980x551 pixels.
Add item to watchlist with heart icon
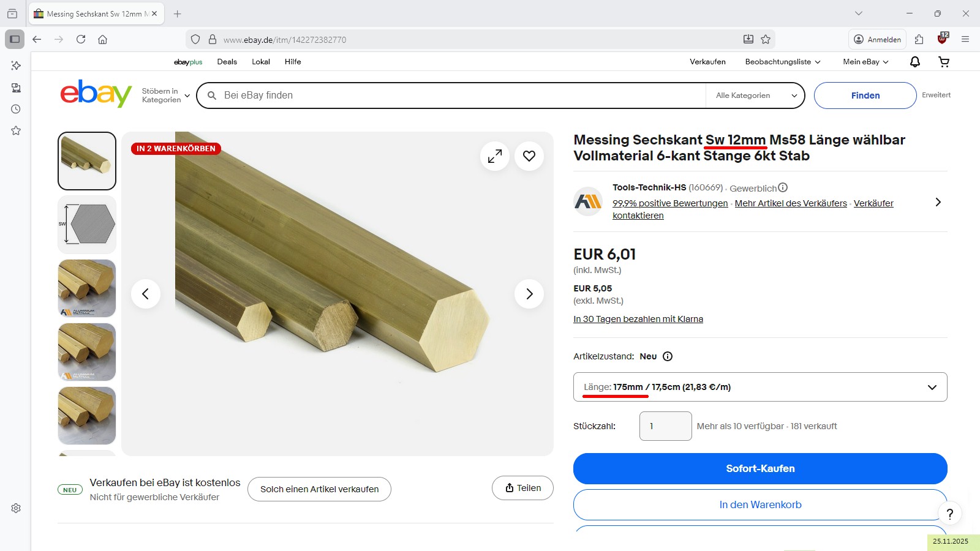[529, 156]
